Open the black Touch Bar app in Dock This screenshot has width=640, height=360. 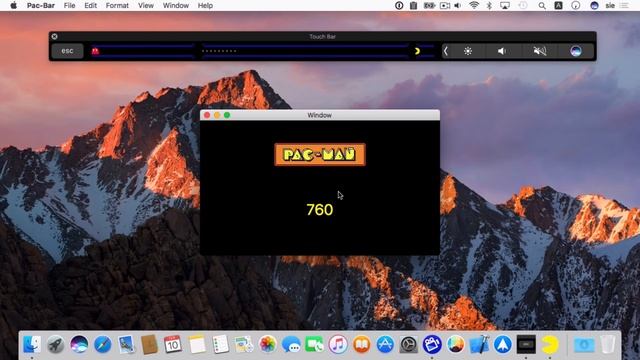click(526, 344)
